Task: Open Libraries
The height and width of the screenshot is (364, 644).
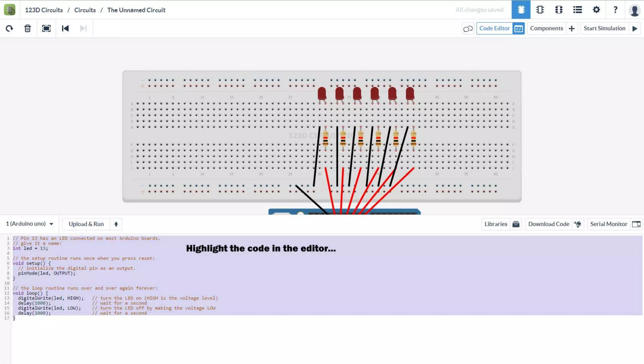Action: [496, 224]
